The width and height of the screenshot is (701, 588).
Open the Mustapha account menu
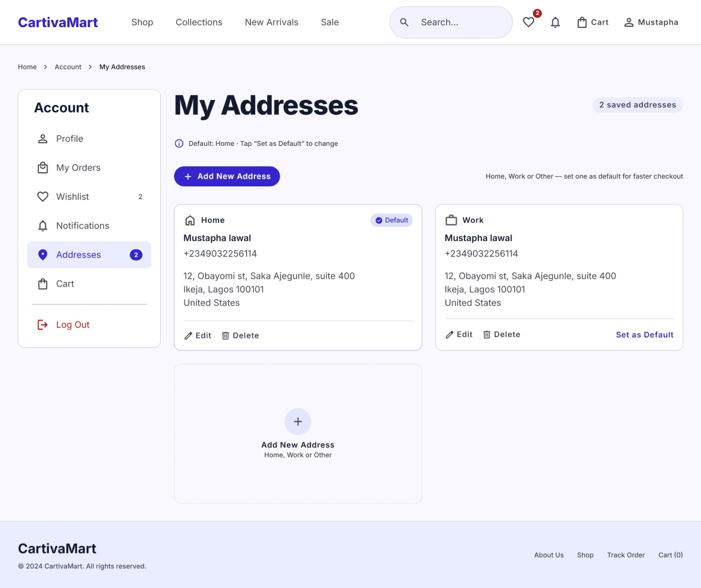click(x=651, y=22)
